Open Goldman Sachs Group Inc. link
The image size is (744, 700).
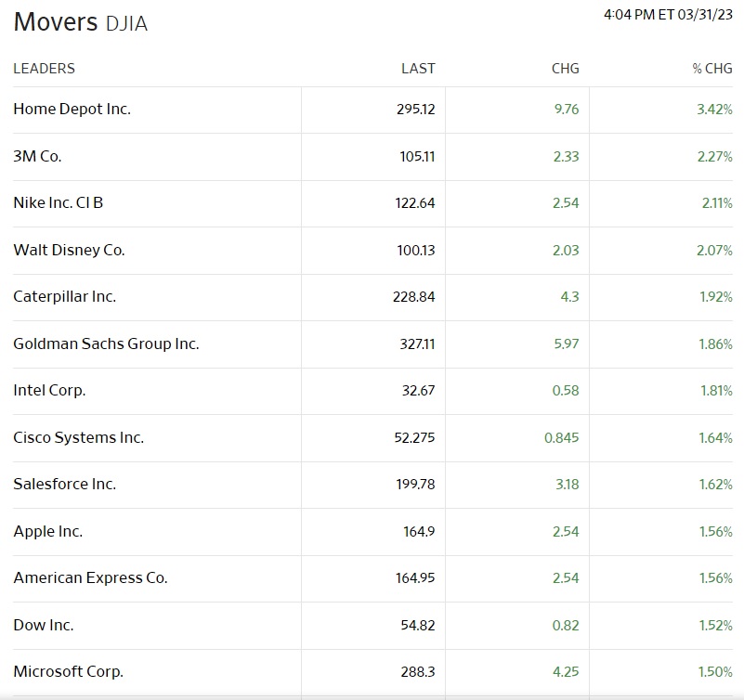(x=106, y=344)
